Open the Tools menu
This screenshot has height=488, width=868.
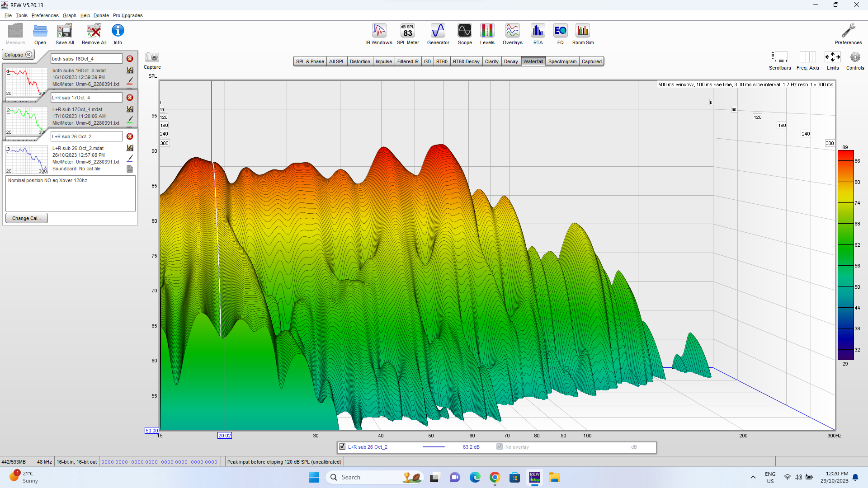click(x=21, y=15)
